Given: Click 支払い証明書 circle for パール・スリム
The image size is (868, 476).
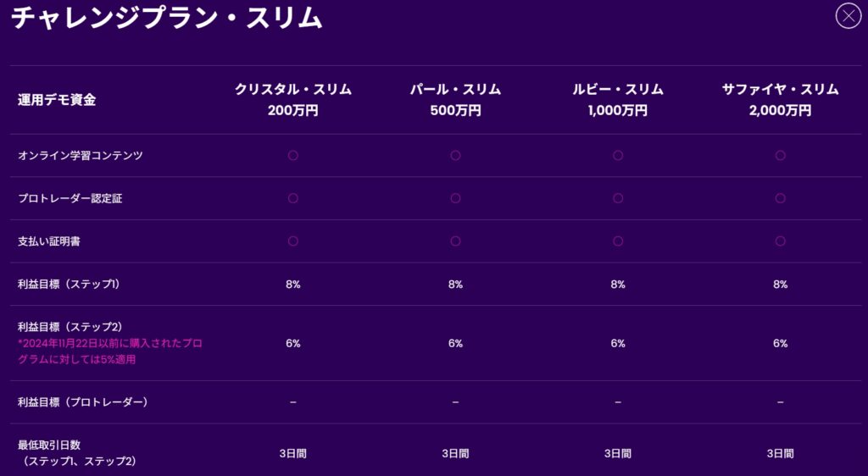Looking at the screenshot, I should (x=455, y=241).
